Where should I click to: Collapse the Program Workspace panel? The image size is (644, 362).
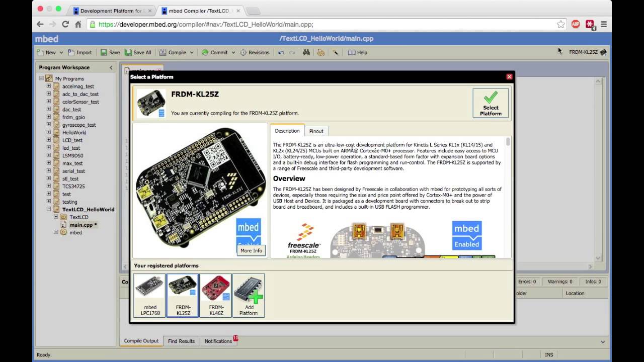click(111, 67)
